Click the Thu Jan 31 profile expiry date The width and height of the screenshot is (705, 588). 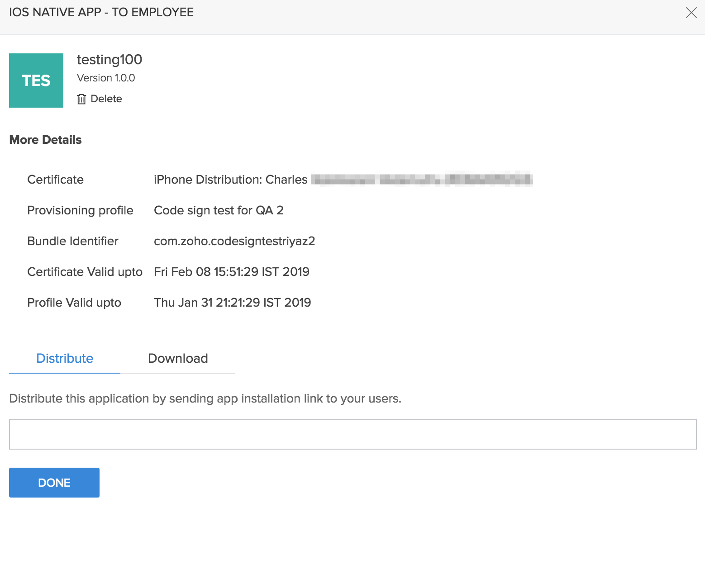pyautogui.click(x=232, y=303)
